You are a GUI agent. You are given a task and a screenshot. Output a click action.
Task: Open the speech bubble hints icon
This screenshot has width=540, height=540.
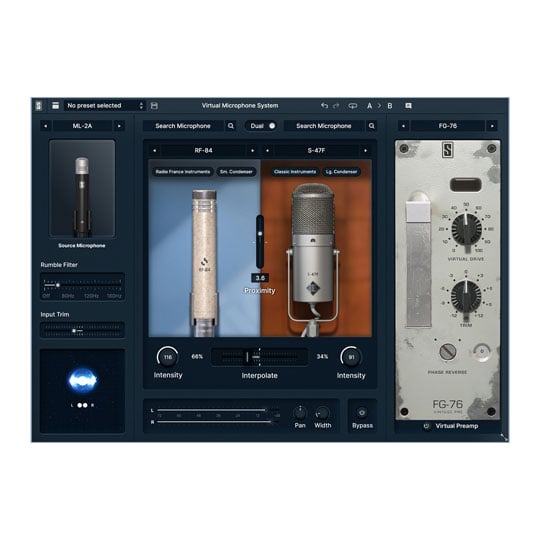coord(408,106)
